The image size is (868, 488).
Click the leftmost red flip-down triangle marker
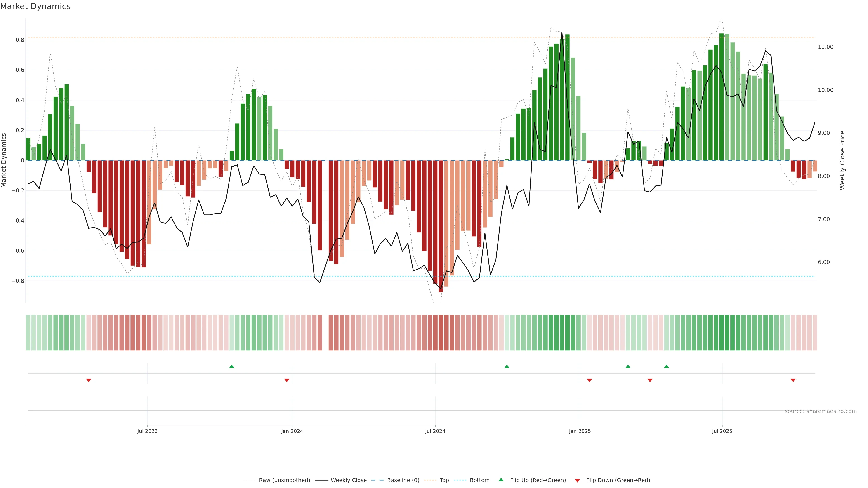pyautogui.click(x=89, y=380)
